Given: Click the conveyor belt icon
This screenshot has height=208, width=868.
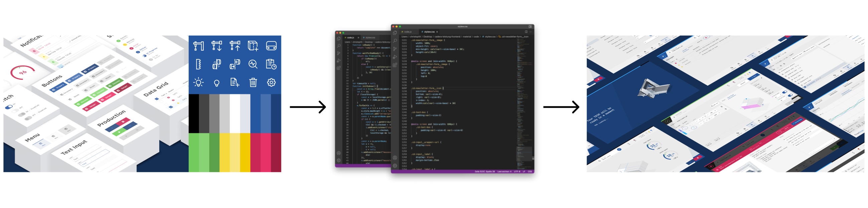Looking at the screenshot, I should coord(271,46).
